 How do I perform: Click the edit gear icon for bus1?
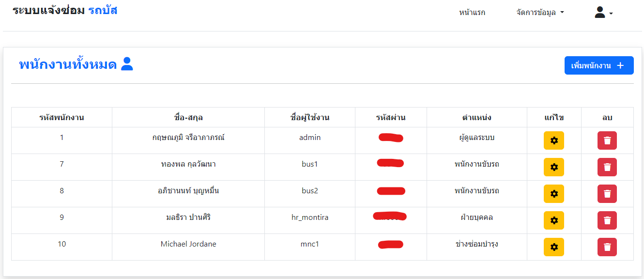pyautogui.click(x=554, y=167)
